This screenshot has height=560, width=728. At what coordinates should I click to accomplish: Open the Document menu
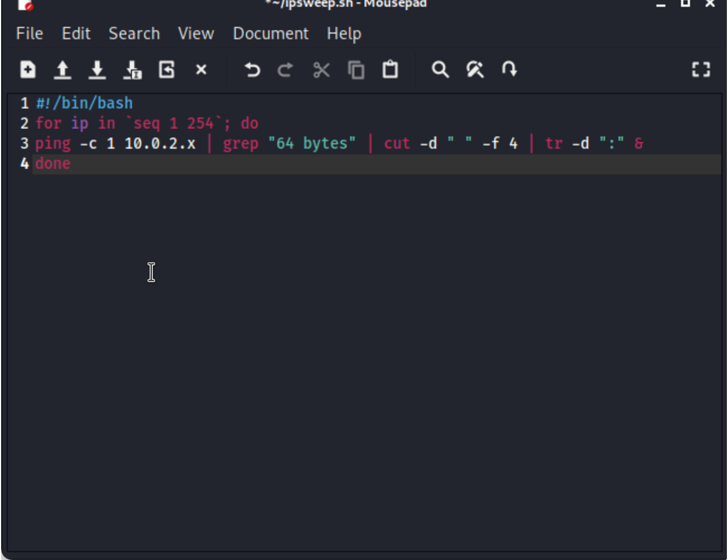pos(271,33)
